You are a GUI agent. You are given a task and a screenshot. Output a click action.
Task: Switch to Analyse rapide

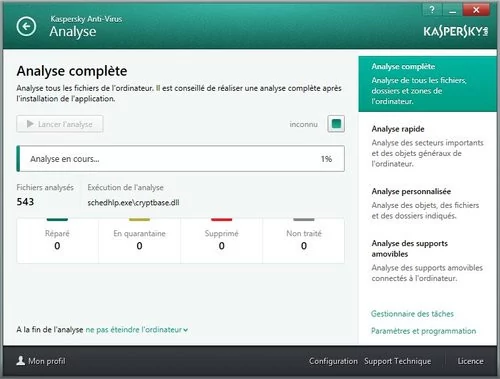[x=427, y=146]
